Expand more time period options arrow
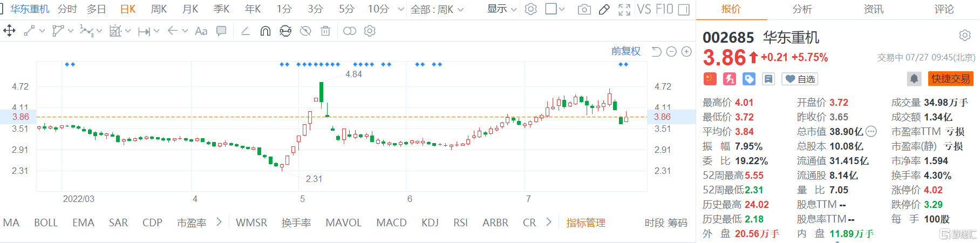Viewport: 980px width, 243px height. click(400, 9)
